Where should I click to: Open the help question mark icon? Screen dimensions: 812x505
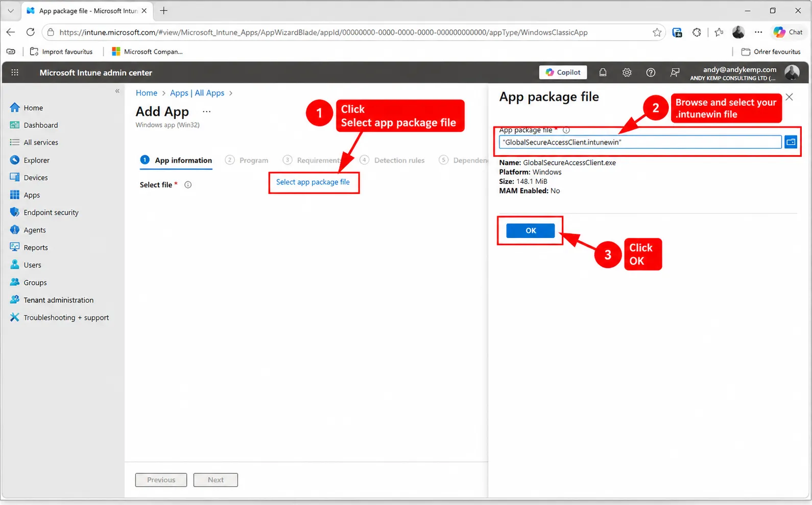[651, 73]
